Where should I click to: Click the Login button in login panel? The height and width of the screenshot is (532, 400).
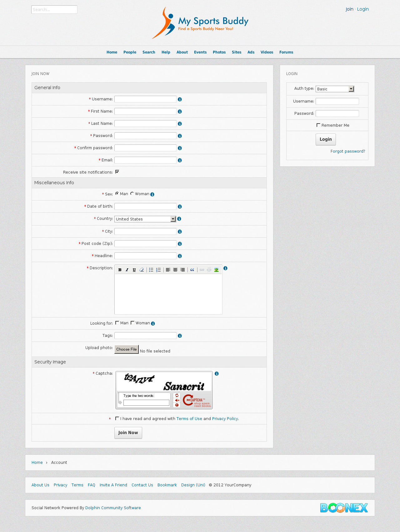[x=326, y=139]
